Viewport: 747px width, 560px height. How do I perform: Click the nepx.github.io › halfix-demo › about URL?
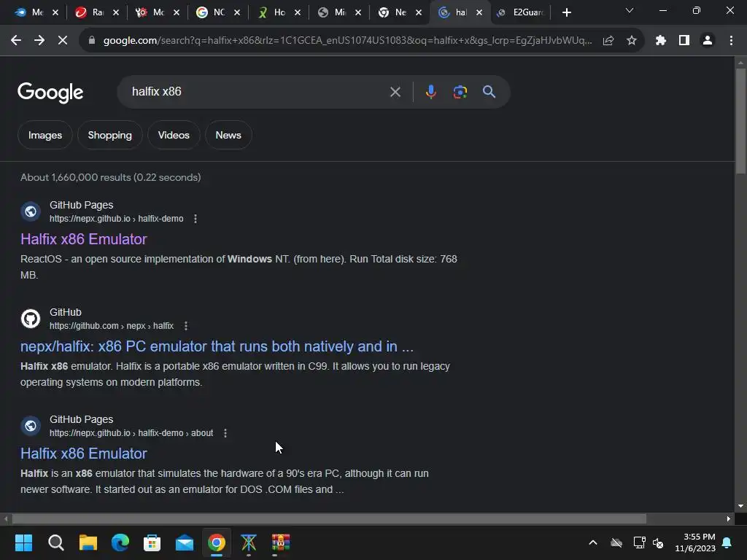pos(131,433)
